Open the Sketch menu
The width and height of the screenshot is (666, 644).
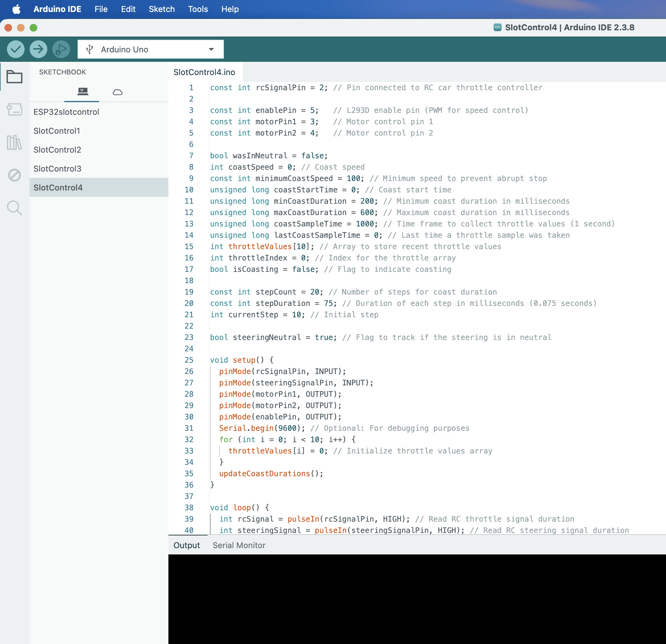point(162,9)
